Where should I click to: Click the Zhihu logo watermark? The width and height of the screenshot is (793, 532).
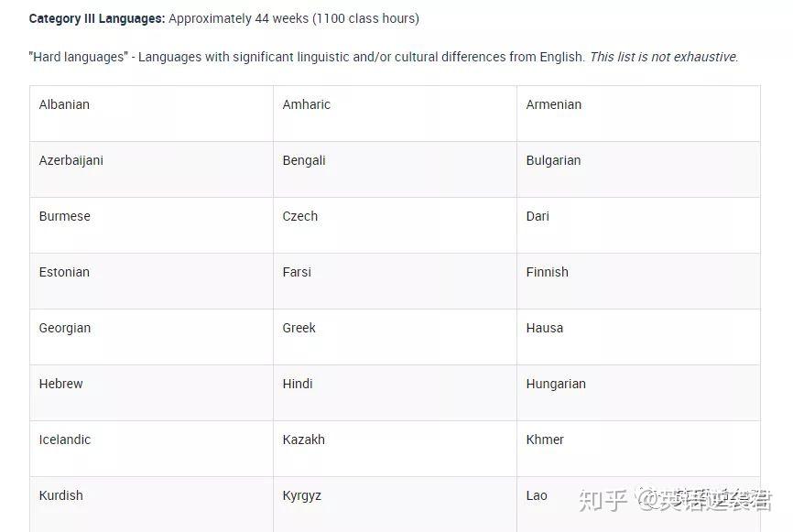(x=604, y=500)
